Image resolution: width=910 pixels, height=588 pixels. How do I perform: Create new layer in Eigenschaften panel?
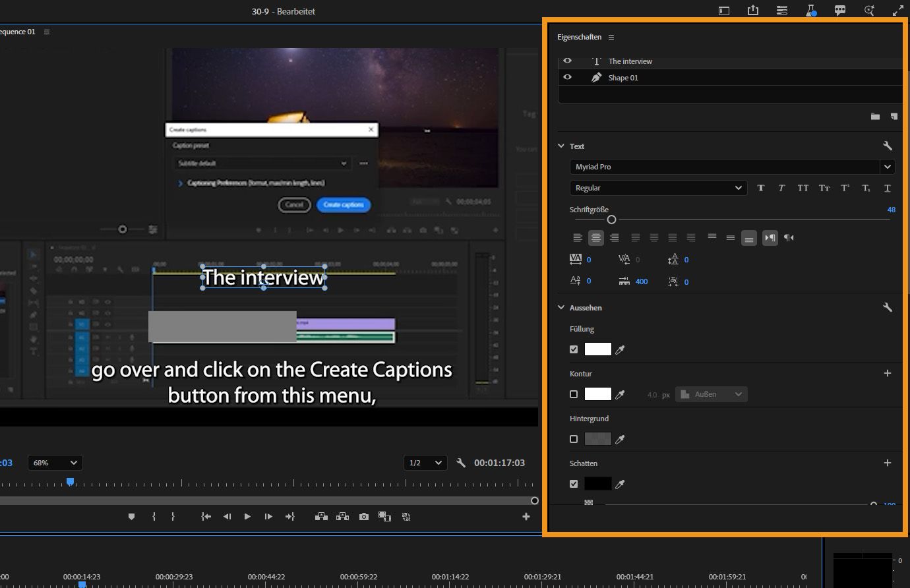pos(894,117)
